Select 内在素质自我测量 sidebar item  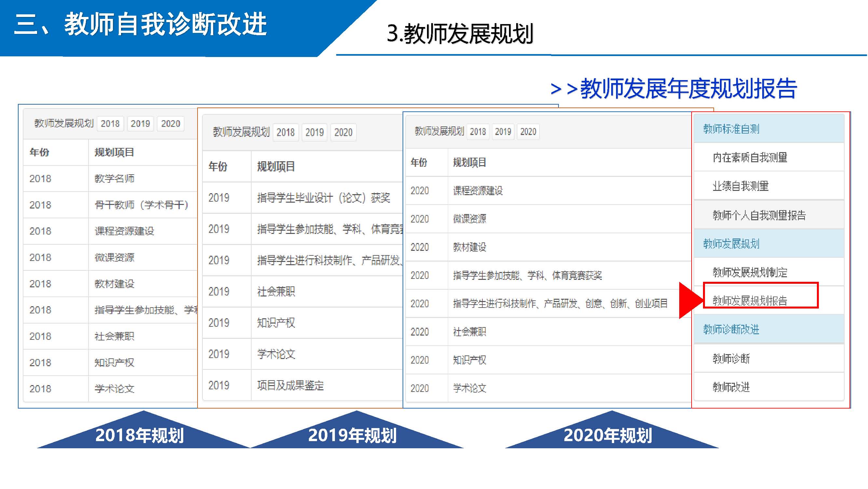pyautogui.click(x=750, y=157)
